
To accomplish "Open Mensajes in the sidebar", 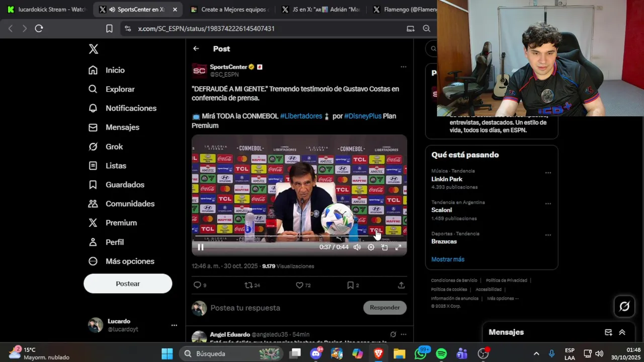I will coord(114,127).
